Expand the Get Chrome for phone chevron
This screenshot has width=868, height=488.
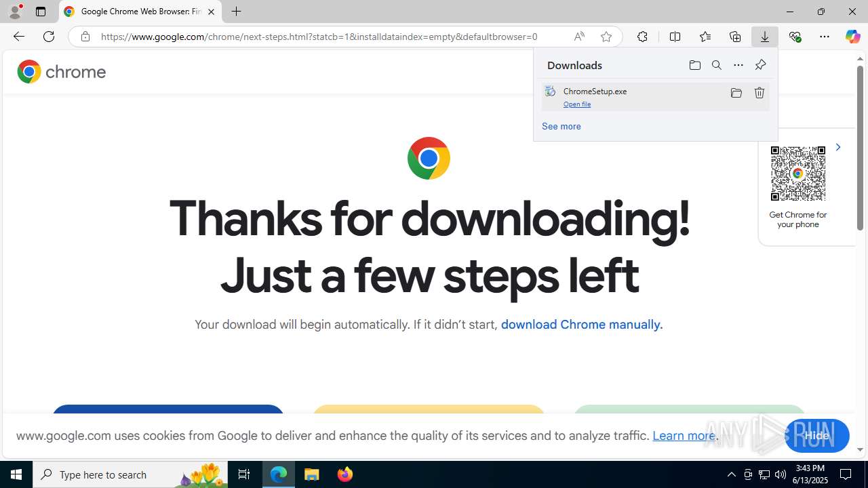click(x=838, y=147)
